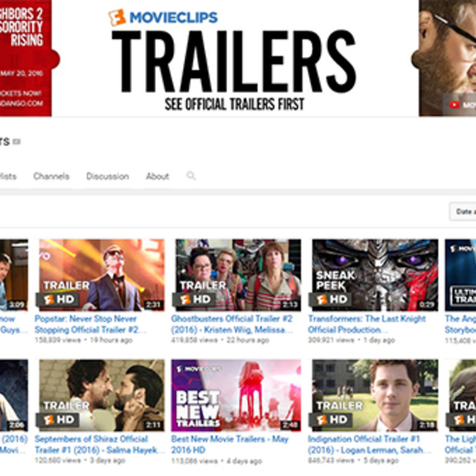Image resolution: width=476 pixels, height=476 pixels.
Task: Switch to the Discussion tab
Action: point(108,176)
